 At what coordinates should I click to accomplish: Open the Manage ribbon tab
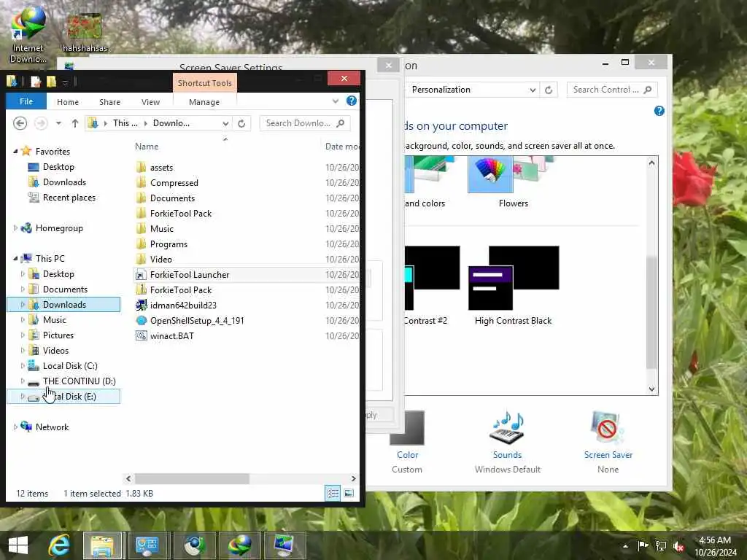click(x=204, y=102)
